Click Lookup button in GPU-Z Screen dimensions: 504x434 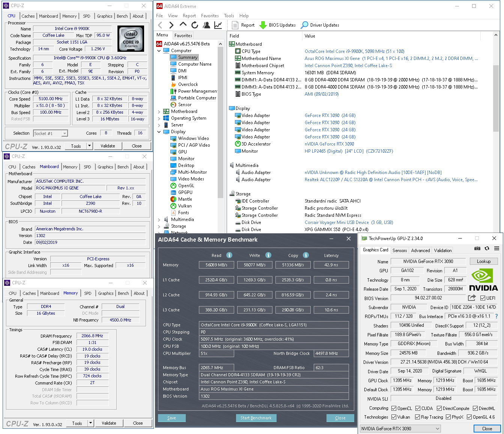point(483,261)
